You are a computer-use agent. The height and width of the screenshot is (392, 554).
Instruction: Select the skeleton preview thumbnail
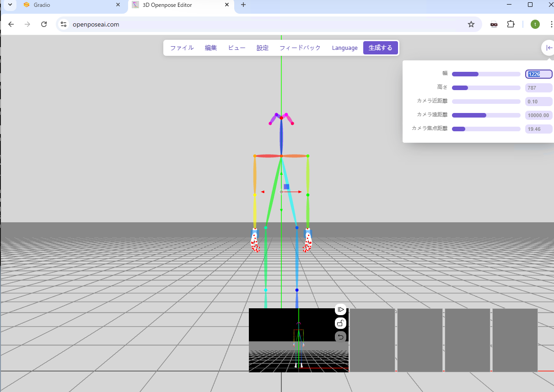[x=298, y=340]
